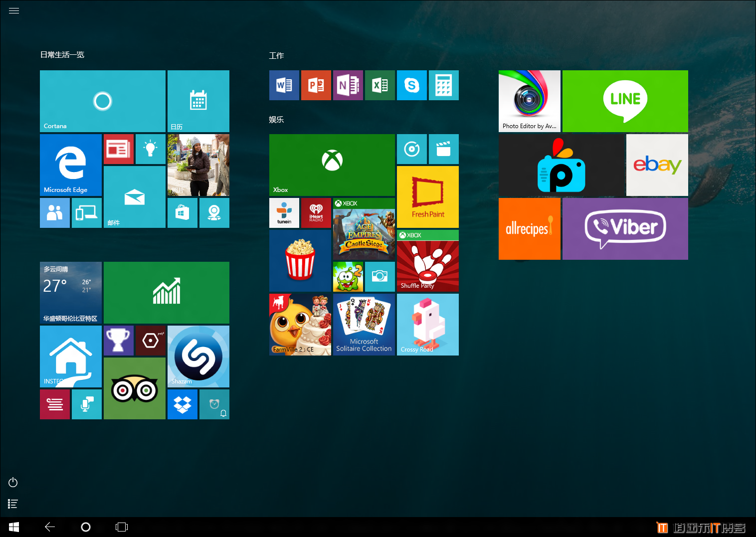Click the Windows Start button

point(14,527)
